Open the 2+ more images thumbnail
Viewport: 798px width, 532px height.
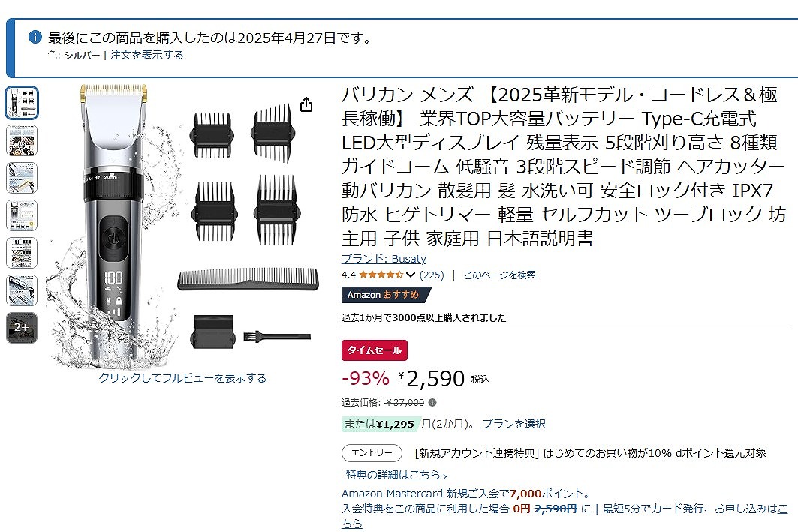pyautogui.click(x=22, y=328)
